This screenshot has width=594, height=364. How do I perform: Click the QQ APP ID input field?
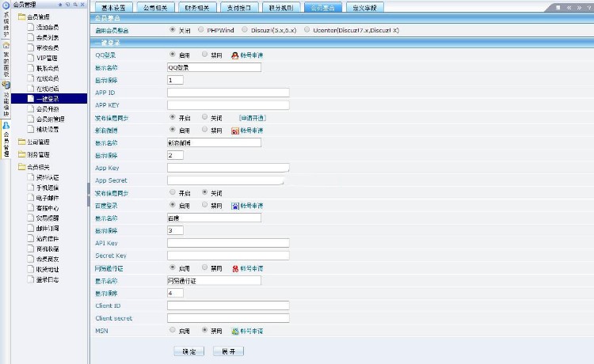click(x=228, y=93)
